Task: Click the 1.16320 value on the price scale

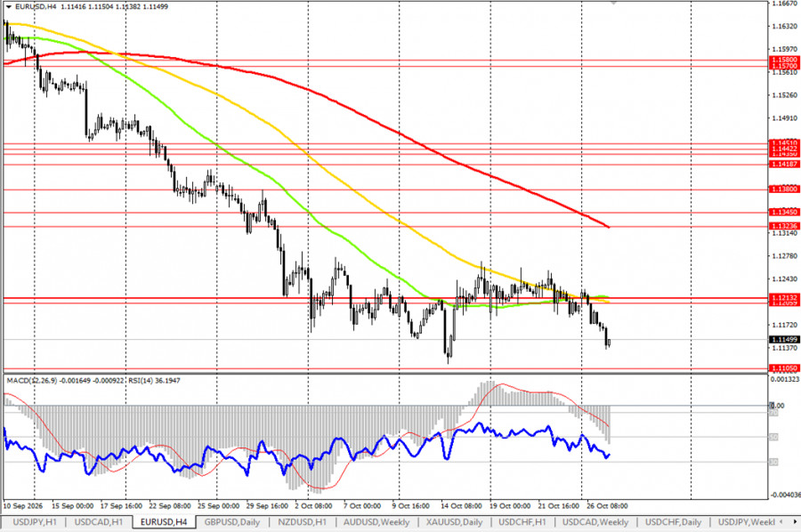Action: click(x=785, y=26)
